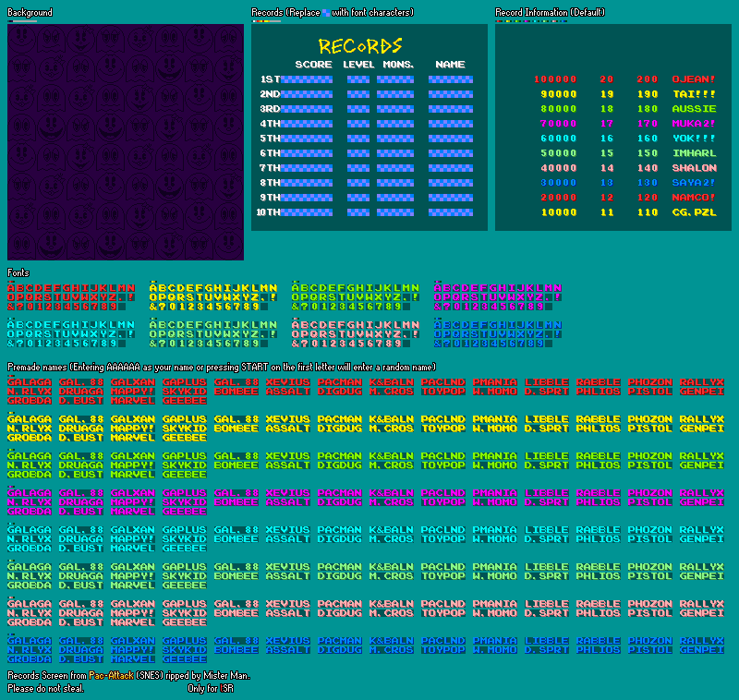This screenshot has height=700, width=739.
Task: Click the red 100000 default score
Action: [555, 79]
